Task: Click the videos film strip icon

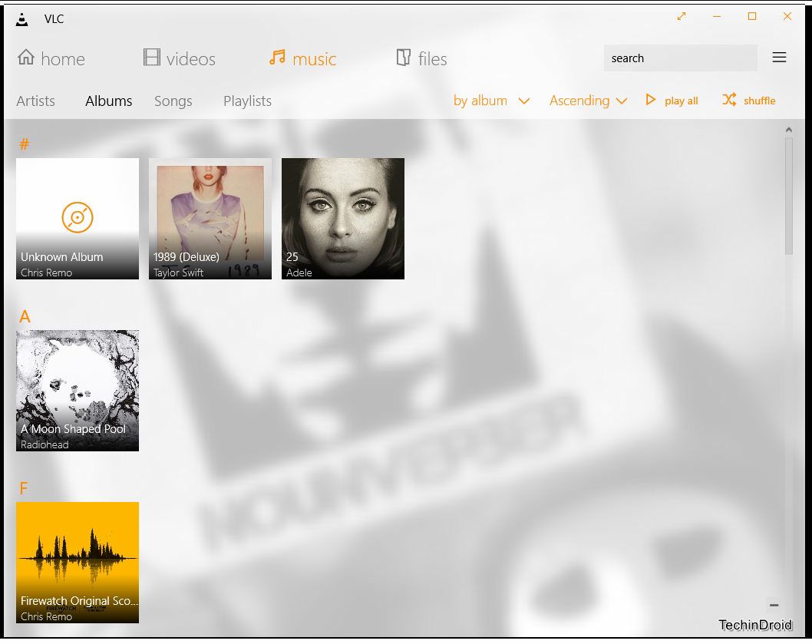Action: click(152, 57)
